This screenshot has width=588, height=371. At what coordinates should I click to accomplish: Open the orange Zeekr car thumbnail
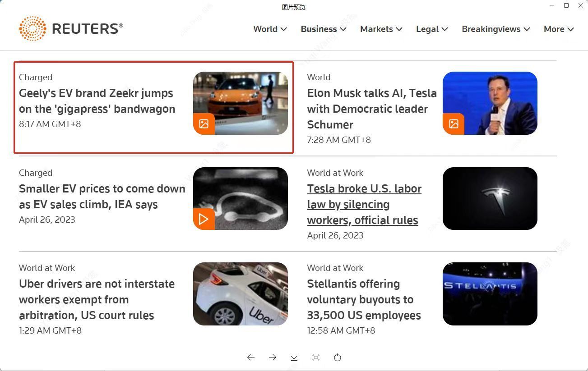coord(241,103)
